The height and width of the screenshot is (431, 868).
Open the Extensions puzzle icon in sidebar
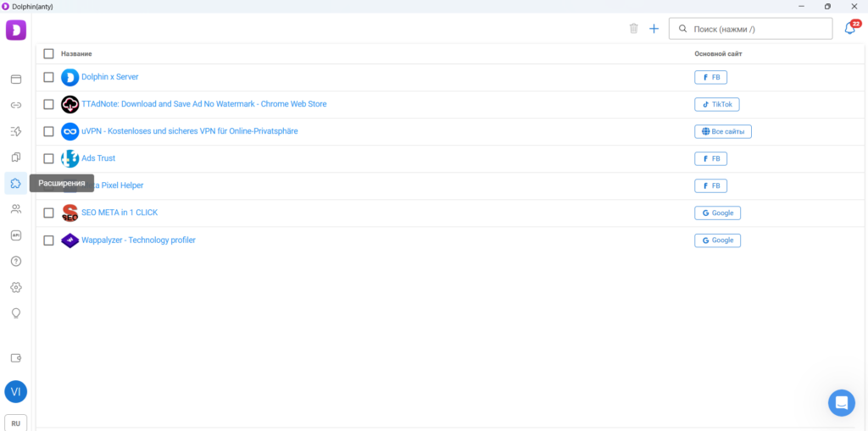(x=15, y=183)
